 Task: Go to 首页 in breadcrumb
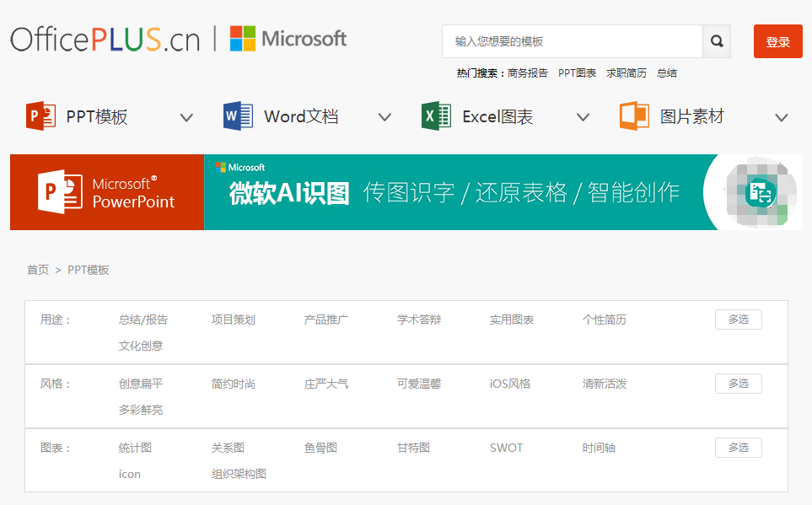[38, 270]
